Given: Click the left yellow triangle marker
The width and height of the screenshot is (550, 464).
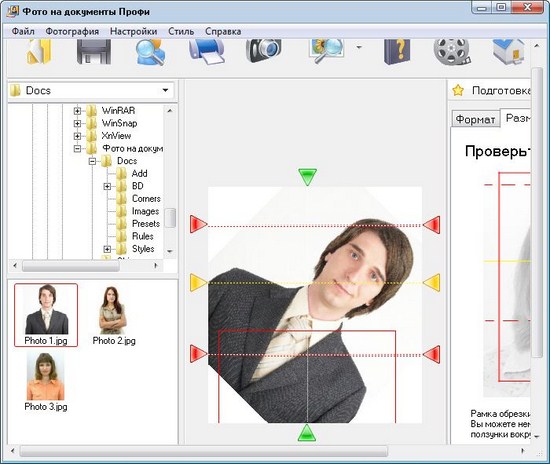Looking at the screenshot, I should point(199,283).
